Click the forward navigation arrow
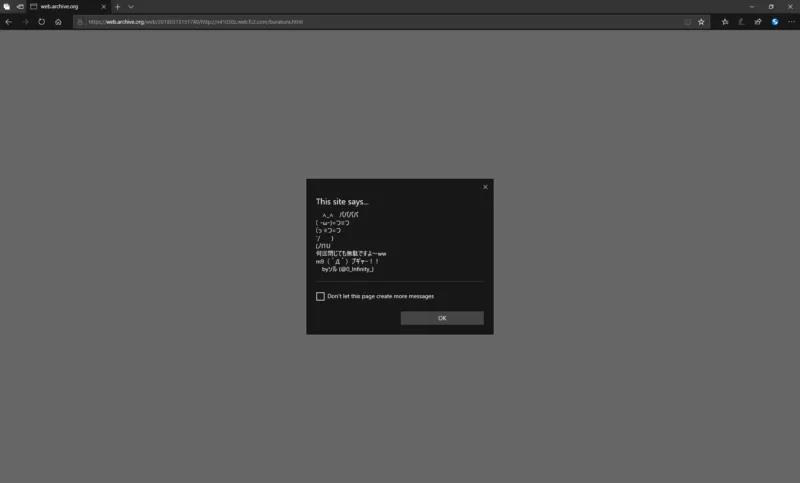 (25, 21)
